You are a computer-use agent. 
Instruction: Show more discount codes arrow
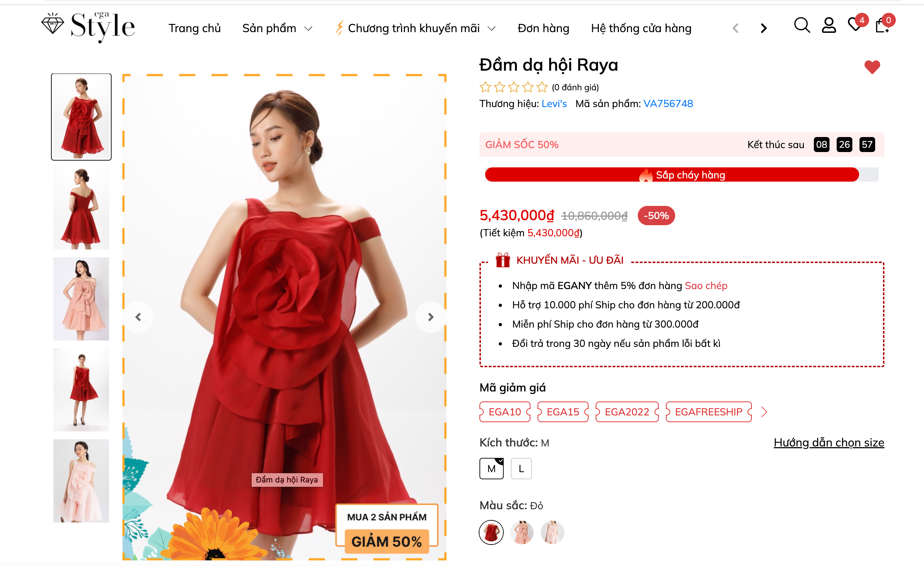764,412
